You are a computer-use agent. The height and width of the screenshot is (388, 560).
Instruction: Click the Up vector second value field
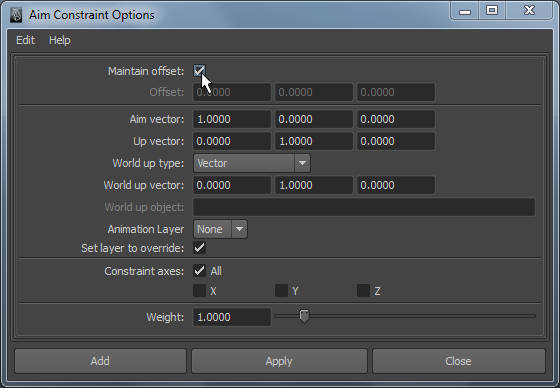coord(314,141)
